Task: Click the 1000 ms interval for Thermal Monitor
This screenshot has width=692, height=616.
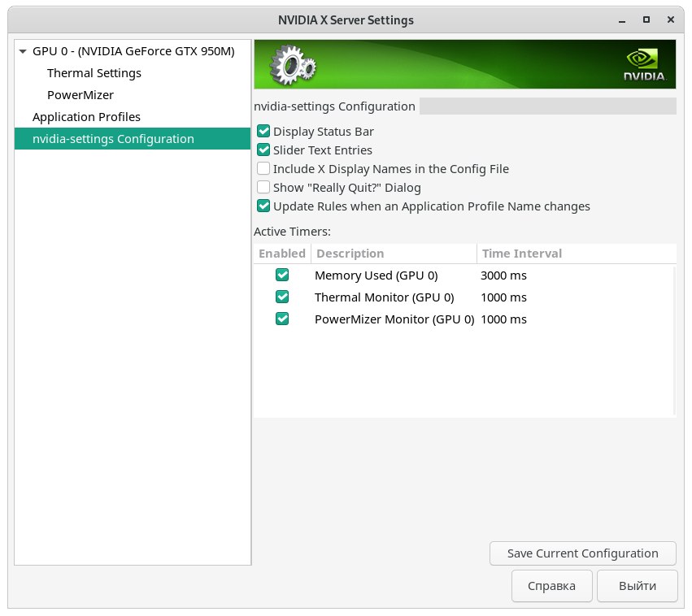Action: [x=503, y=297]
